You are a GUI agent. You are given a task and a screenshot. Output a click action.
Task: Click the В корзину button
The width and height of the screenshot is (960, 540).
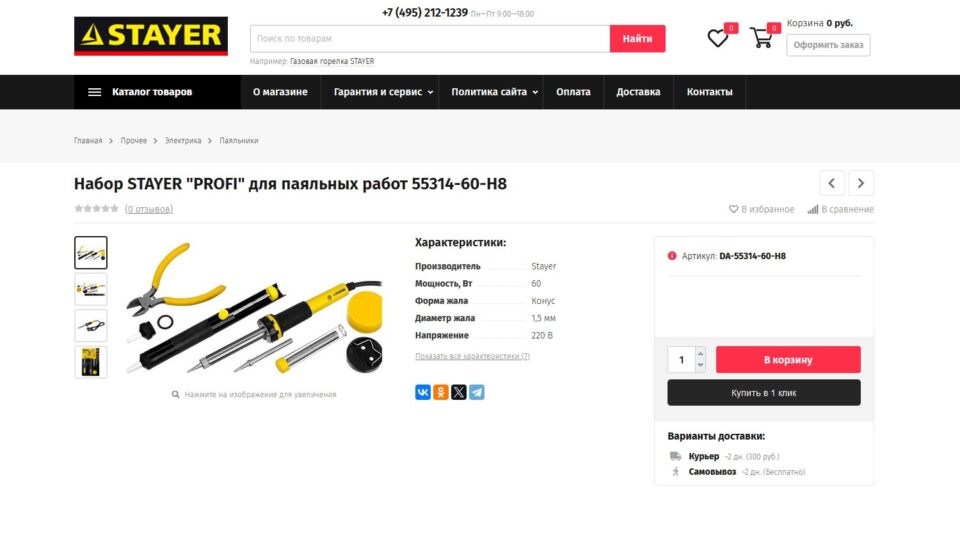[x=788, y=359]
